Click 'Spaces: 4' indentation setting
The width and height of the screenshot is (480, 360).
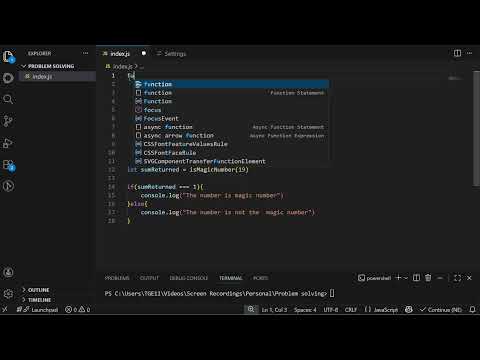click(x=305, y=310)
